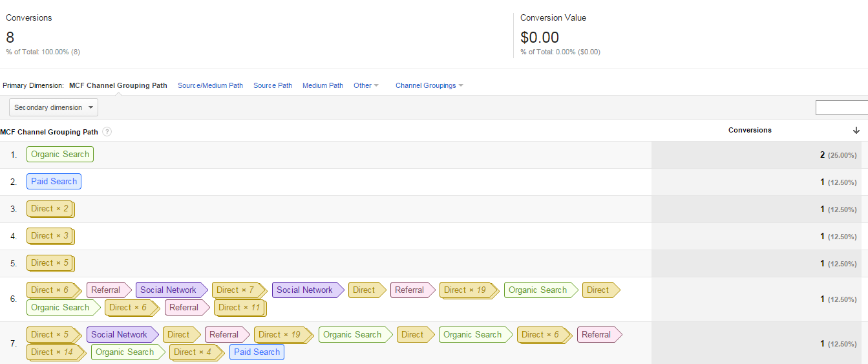Viewport: 868px width, 364px height.
Task: Click Paid Search tag in row 7
Action: pos(257,352)
